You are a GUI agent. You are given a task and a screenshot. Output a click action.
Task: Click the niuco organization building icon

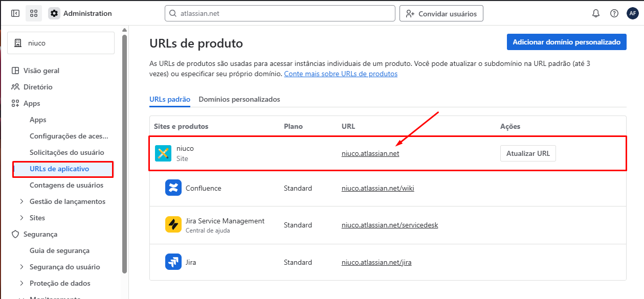point(18,43)
